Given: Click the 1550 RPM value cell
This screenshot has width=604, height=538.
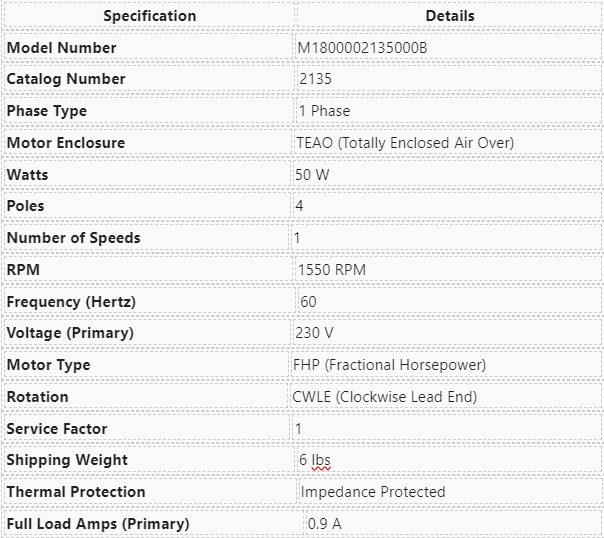Looking at the screenshot, I should point(332,270).
